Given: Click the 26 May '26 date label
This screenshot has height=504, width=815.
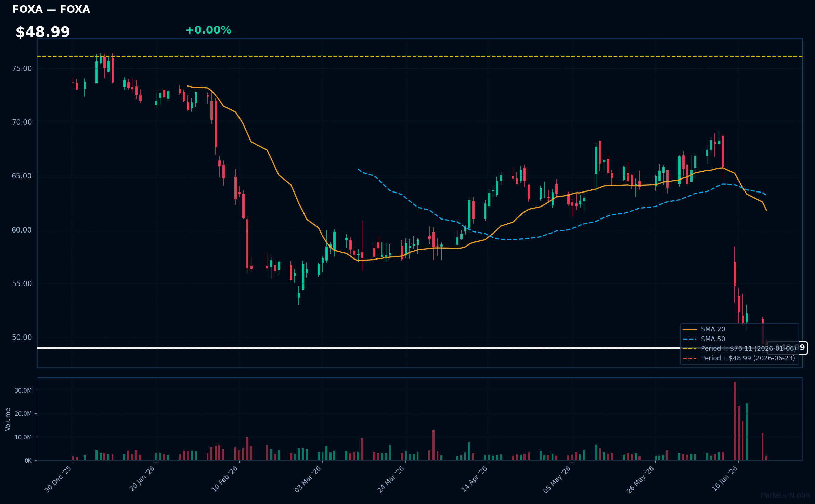Looking at the screenshot, I should pyautogui.click(x=641, y=479).
